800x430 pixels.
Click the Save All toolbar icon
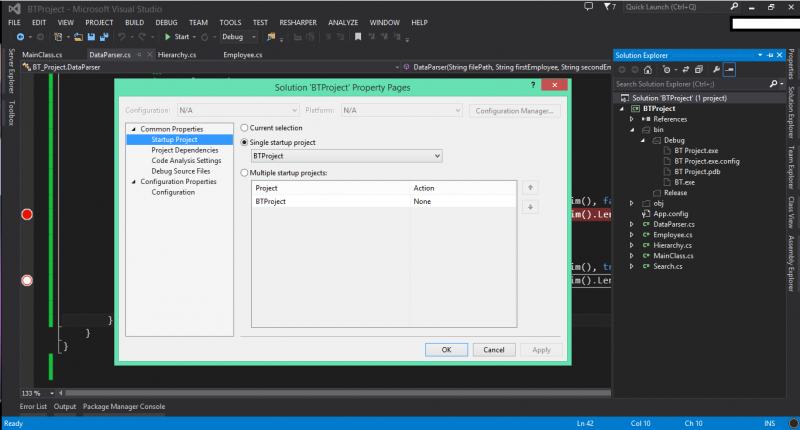coord(104,37)
